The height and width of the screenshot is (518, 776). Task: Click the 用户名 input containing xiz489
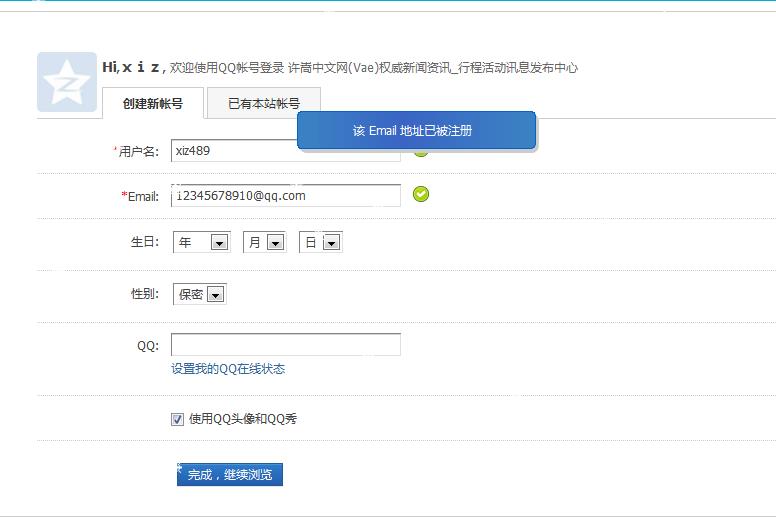coord(286,150)
